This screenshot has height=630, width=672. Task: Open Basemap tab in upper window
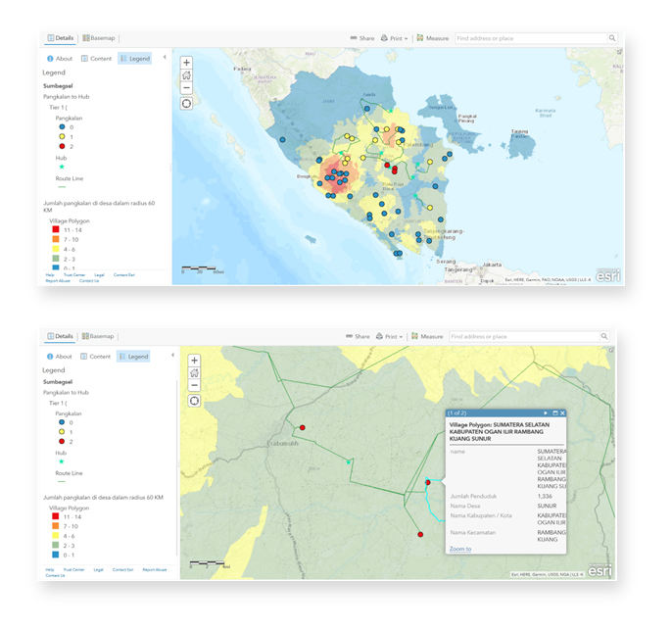click(99, 37)
